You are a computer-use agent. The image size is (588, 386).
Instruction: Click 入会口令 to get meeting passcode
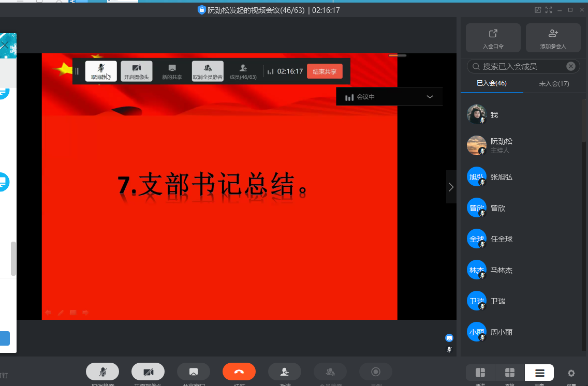[493, 37]
